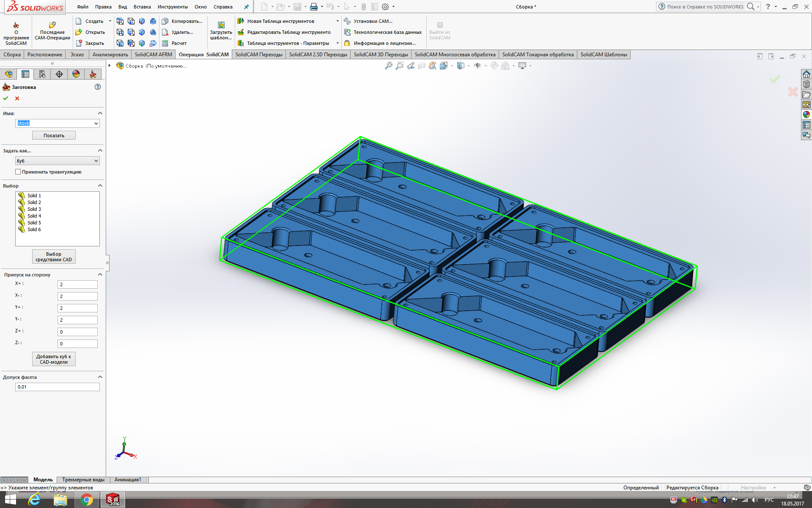Collapse the facet tolerance (Допуск фасета) section
812x508 pixels.
tap(100, 377)
